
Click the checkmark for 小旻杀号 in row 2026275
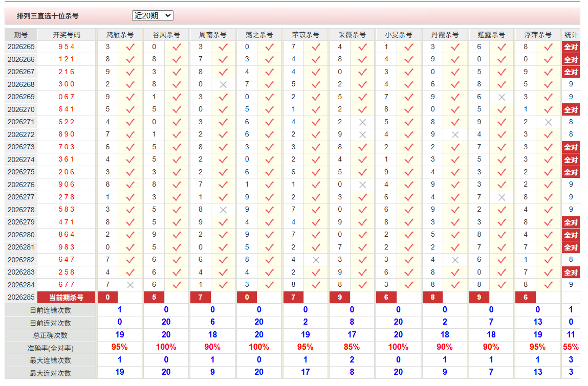(409, 172)
